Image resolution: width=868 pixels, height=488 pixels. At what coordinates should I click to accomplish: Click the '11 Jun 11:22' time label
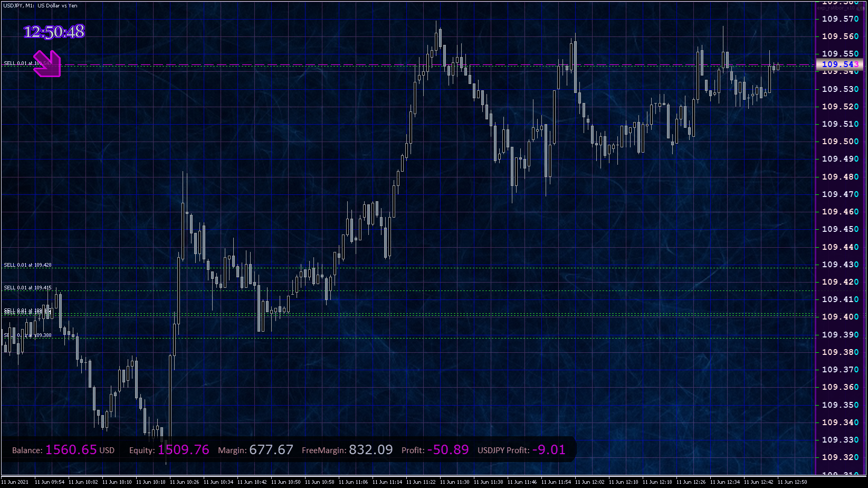pyautogui.click(x=421, y=482)
